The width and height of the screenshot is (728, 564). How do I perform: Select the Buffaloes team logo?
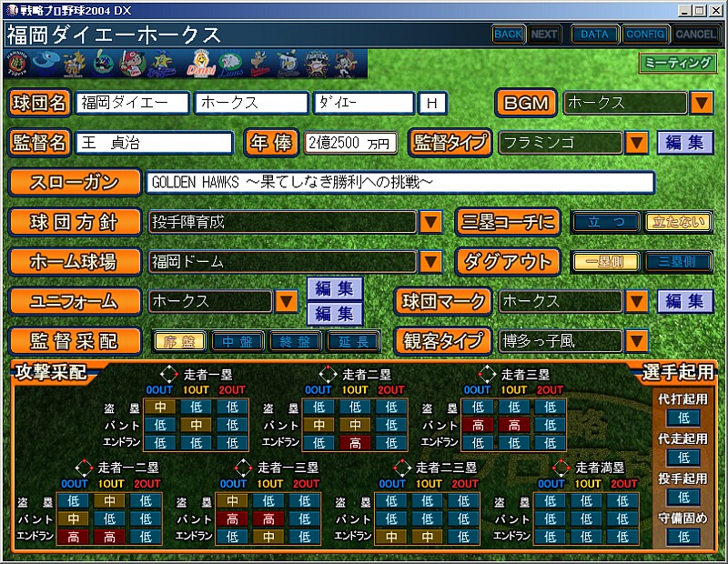coord(260,64)
